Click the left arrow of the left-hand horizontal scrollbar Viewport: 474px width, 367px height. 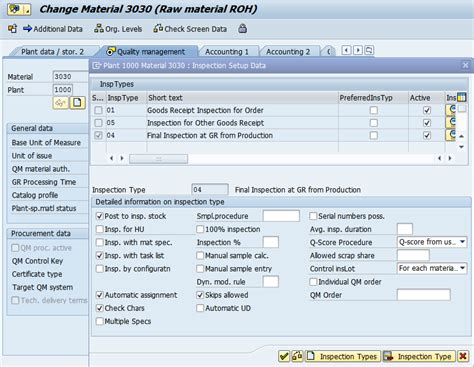111,158
